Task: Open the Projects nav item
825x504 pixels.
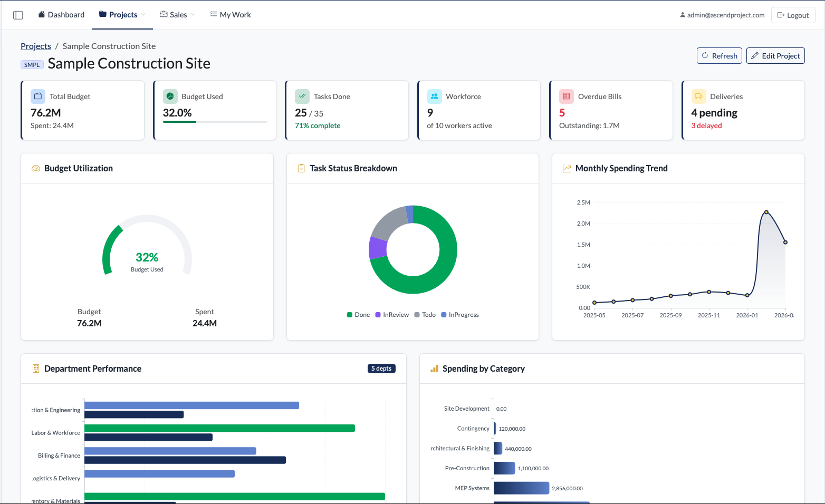Action: [122, 15]
